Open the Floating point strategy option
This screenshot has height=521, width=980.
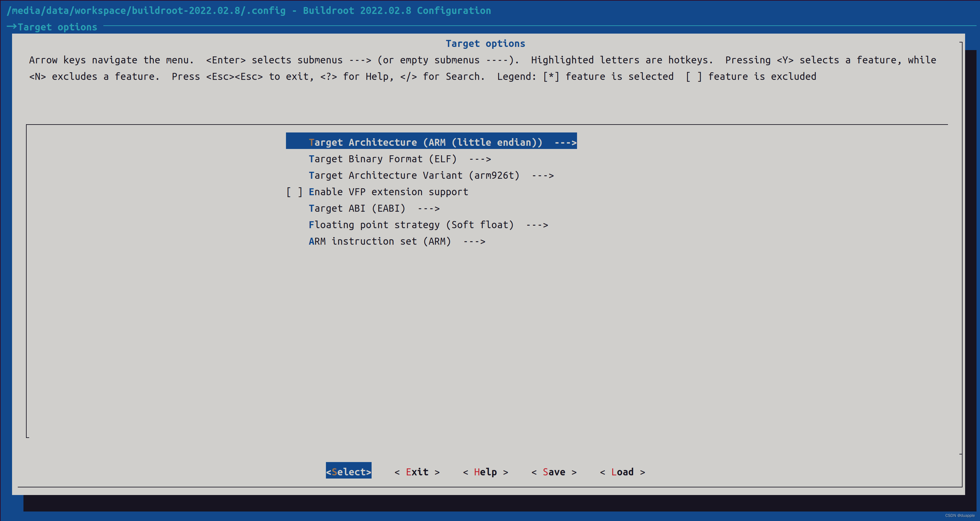tap(411, 225)
